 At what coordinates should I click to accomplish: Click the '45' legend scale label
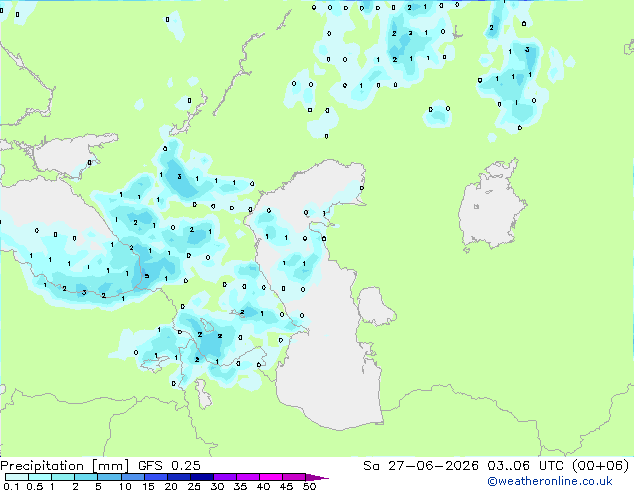286,486
